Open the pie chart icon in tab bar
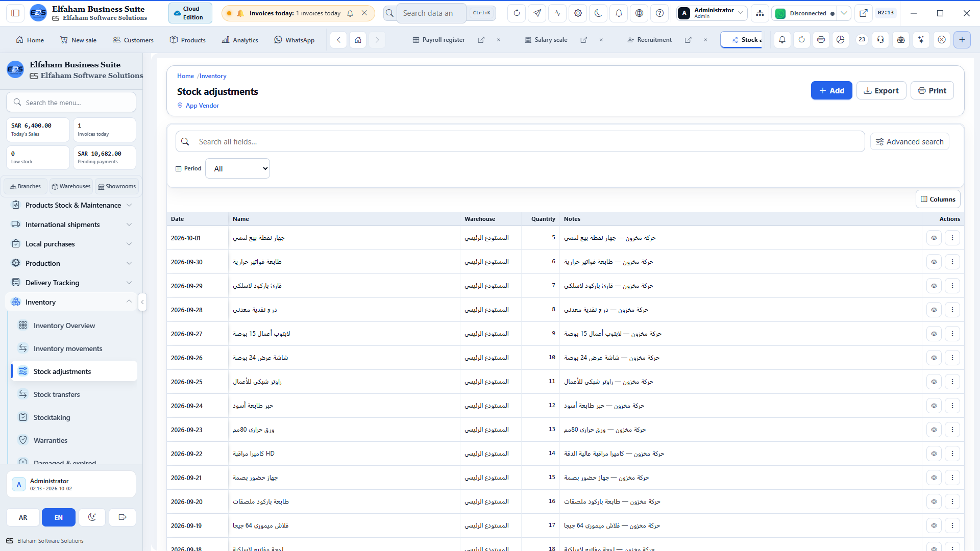 pos(841,40)
